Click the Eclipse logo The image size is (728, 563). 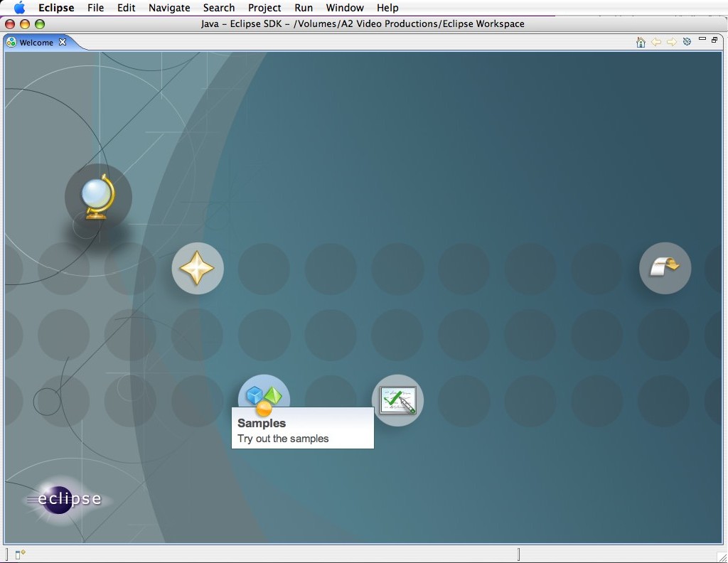65,499
